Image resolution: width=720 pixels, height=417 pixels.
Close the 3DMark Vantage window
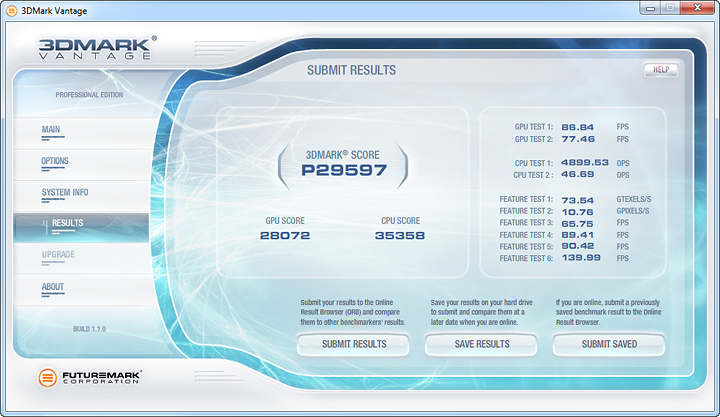(x=697, y=8)
